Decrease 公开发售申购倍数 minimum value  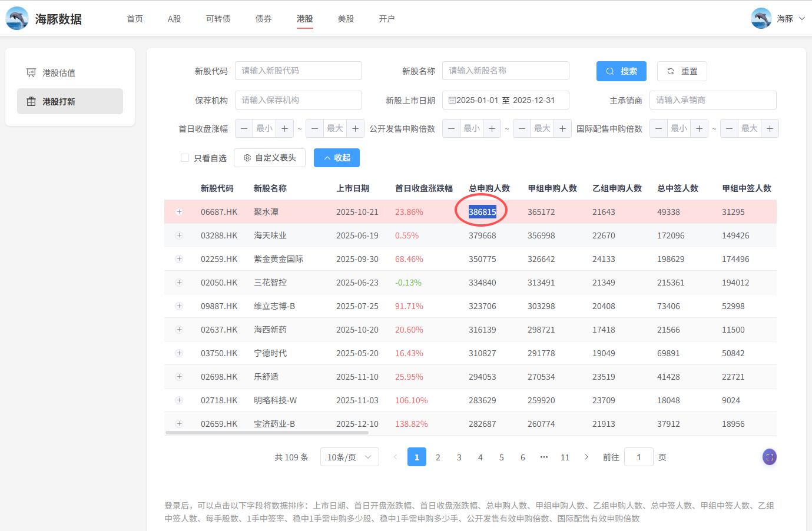pos(451,128)
